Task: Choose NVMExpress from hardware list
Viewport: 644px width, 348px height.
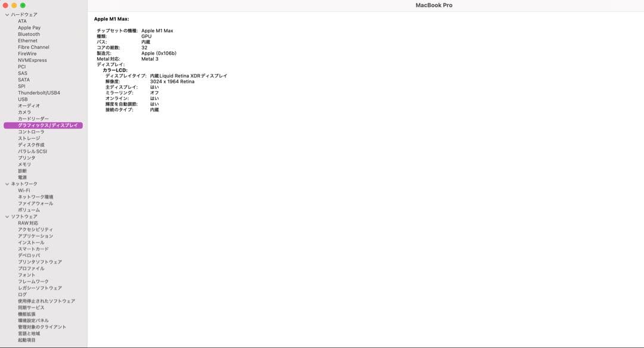Action: pos(32,60)
